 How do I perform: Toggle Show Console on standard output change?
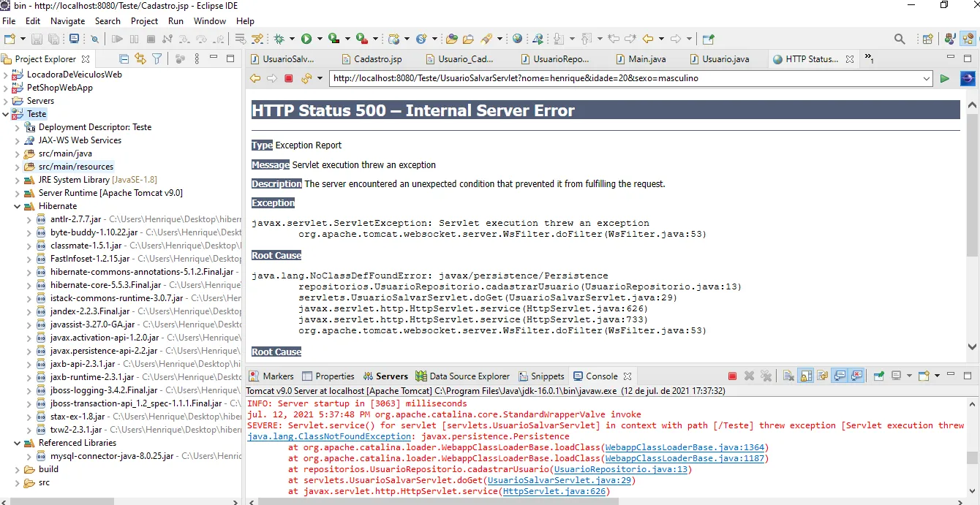pos(840,376)
